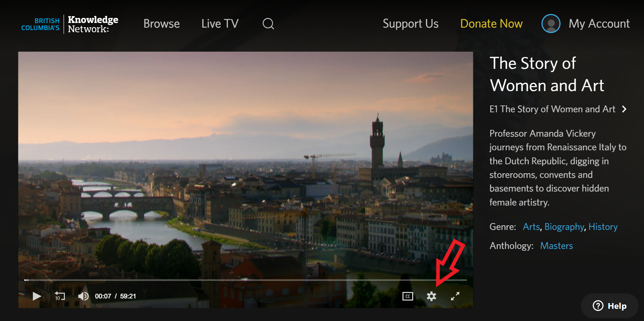The width and height of the screenshot is (644, 321).
Task: Open the Masters anthology link
Action: coord(556,246)
